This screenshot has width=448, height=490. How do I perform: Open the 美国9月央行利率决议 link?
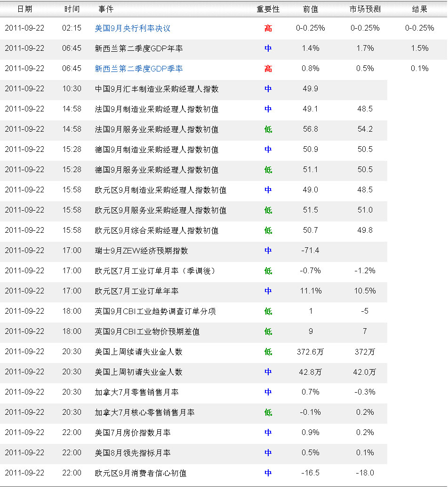133,28
